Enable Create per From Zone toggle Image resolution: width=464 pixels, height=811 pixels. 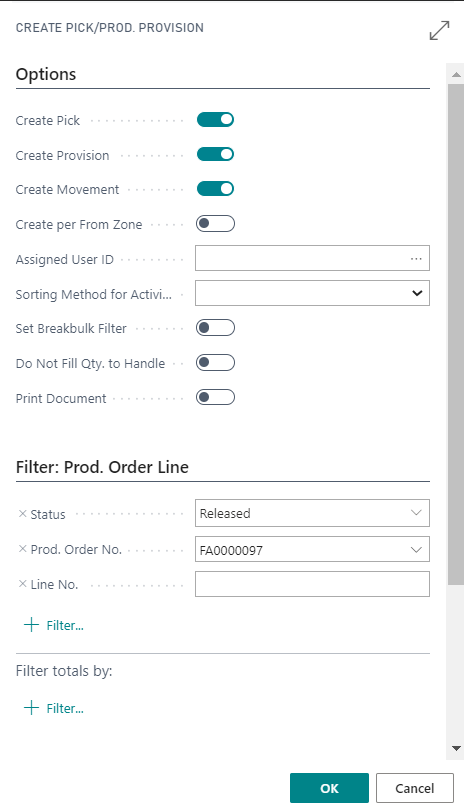click(x=215, y=223)
